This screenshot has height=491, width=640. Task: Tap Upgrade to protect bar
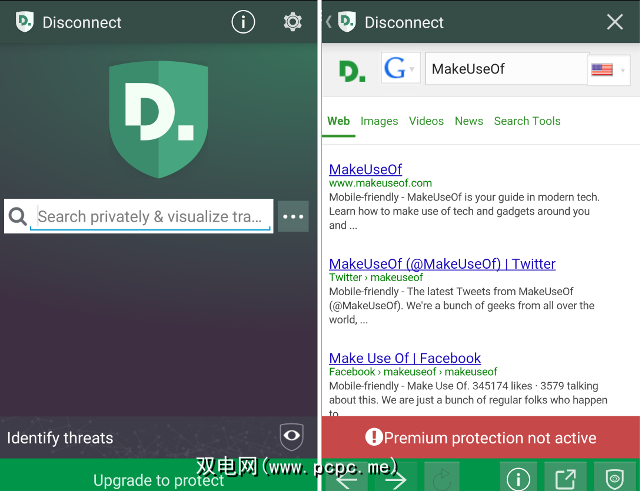158,475
